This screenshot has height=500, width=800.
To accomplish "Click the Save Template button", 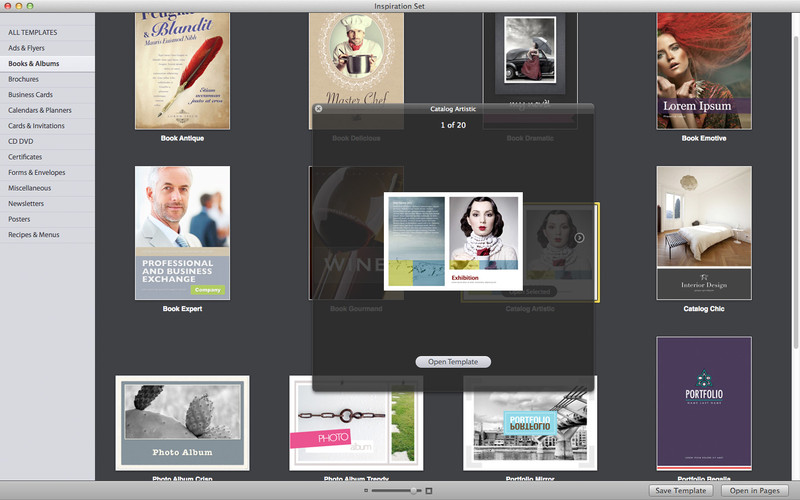I will (x=681, y=491).
